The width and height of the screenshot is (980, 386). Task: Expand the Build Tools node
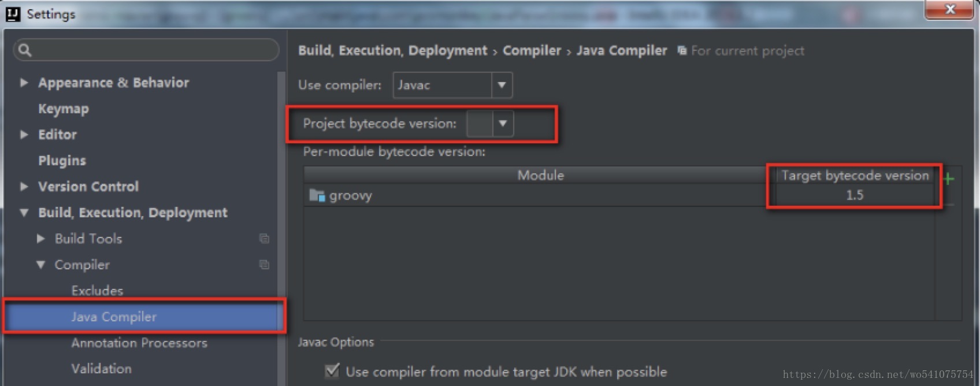[40, 238]
